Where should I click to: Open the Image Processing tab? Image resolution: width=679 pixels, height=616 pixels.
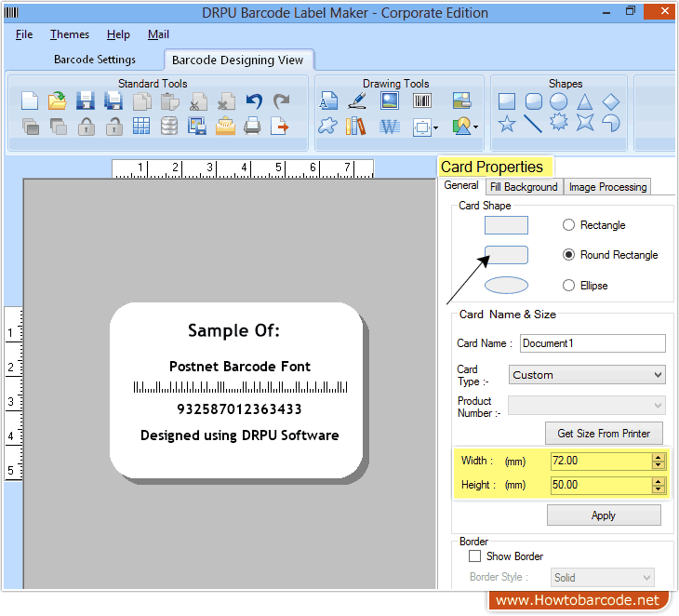point(607,187)
